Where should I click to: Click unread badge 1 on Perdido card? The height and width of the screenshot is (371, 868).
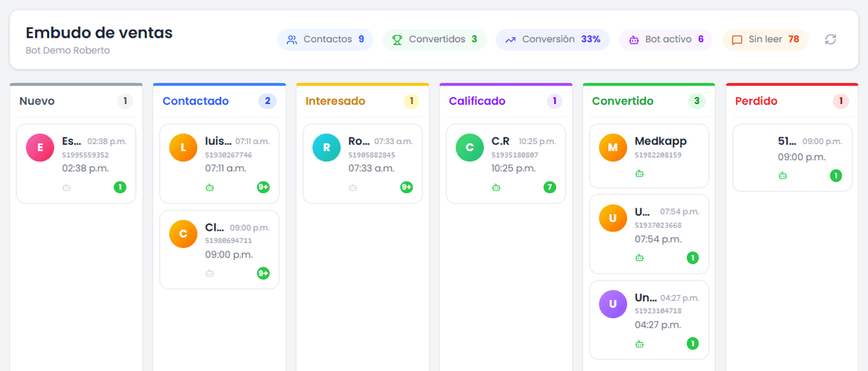pyautogui.click(x=835, y=175)
